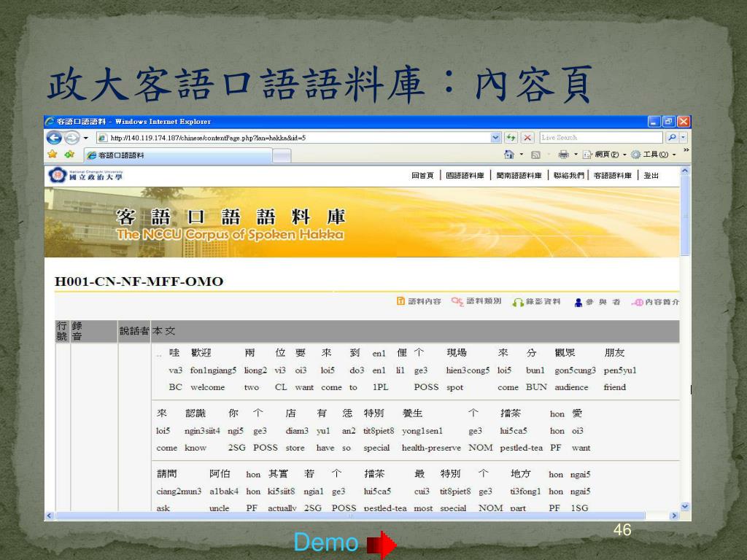Open the 工具(O) tools menu
The height and width of the screenshot is (560, 747).
tap(653, 155)
